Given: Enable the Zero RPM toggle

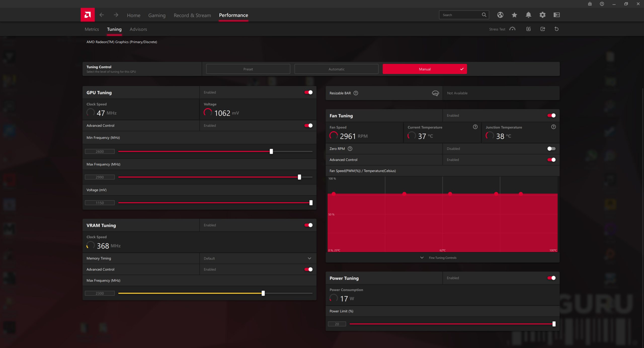Looking at the screenshot, I should (551, 149).
